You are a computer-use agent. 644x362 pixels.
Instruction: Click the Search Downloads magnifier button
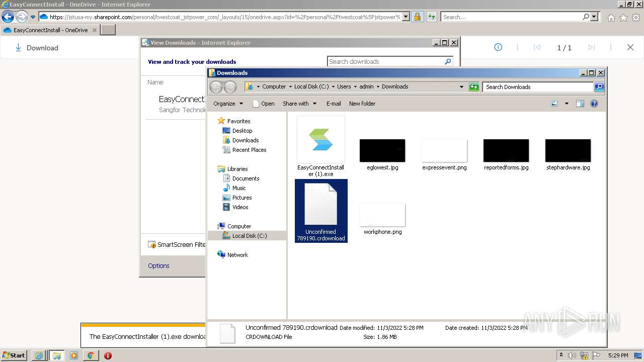coord(599,87)
